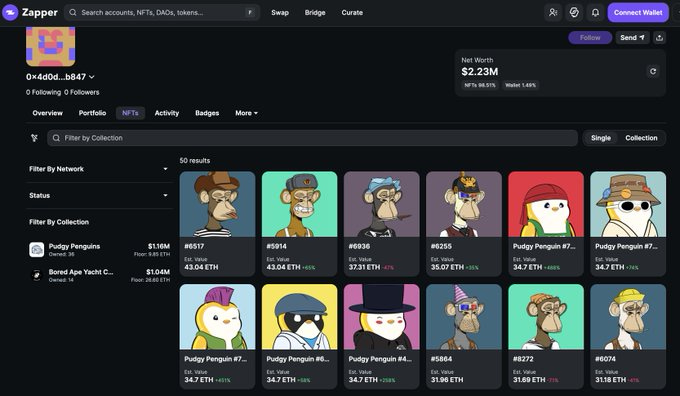Click the 31.96 ETH value on #5864
The height and width of the screenshot is (396, 680).
click(x=447, y=380)
